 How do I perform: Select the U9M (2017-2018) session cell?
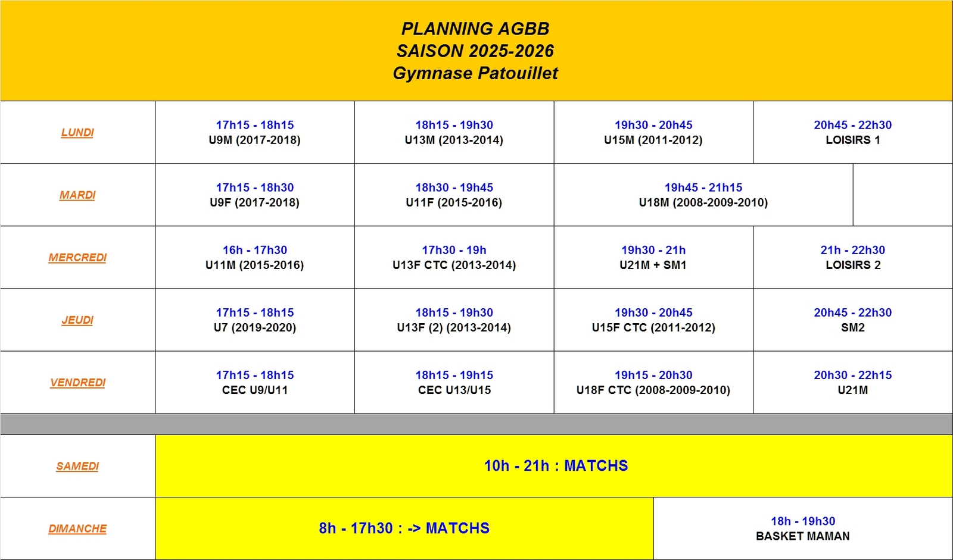(255, 133)
